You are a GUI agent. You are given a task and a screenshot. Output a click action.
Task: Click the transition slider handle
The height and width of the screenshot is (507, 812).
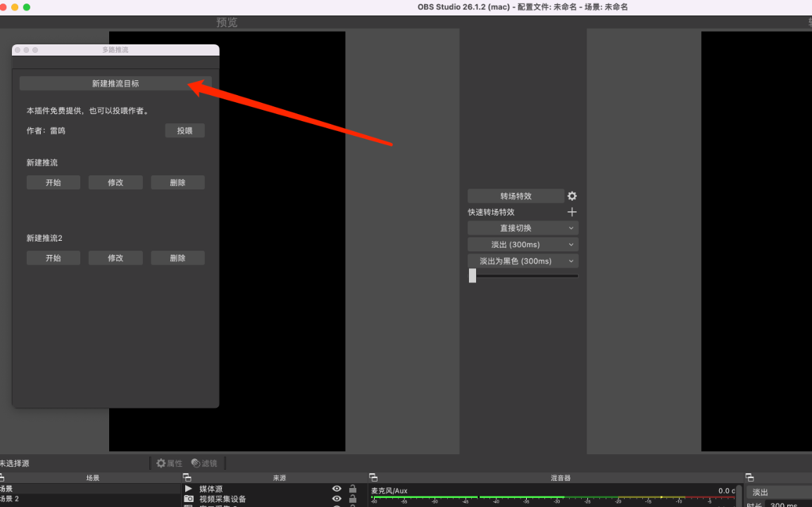473,276
